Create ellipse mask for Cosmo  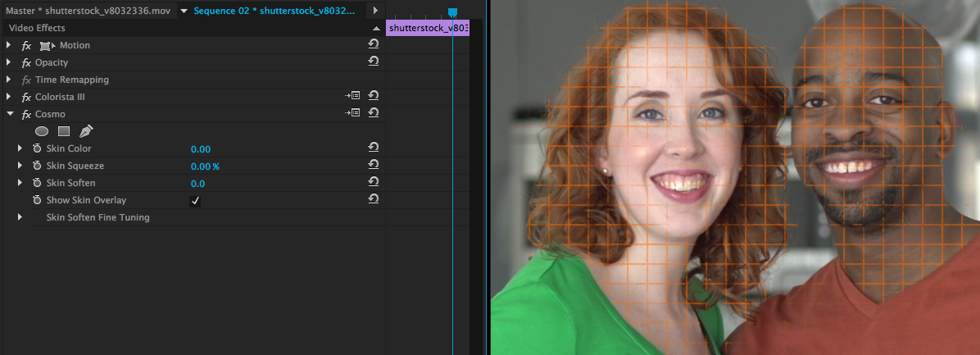[x=42, y=131]
